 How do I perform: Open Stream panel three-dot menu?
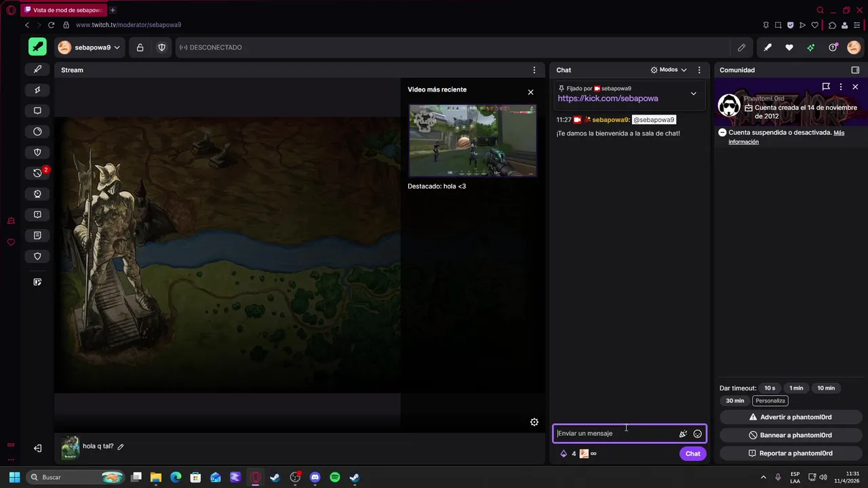(x=534, y=70)
